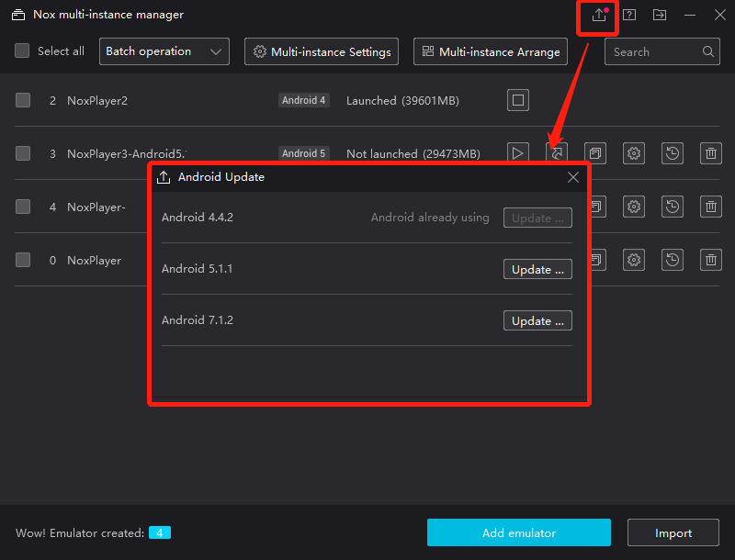Delete the NoxPlayer3-Android5 instance
735x560 pixels.
[x=711, y=153]
